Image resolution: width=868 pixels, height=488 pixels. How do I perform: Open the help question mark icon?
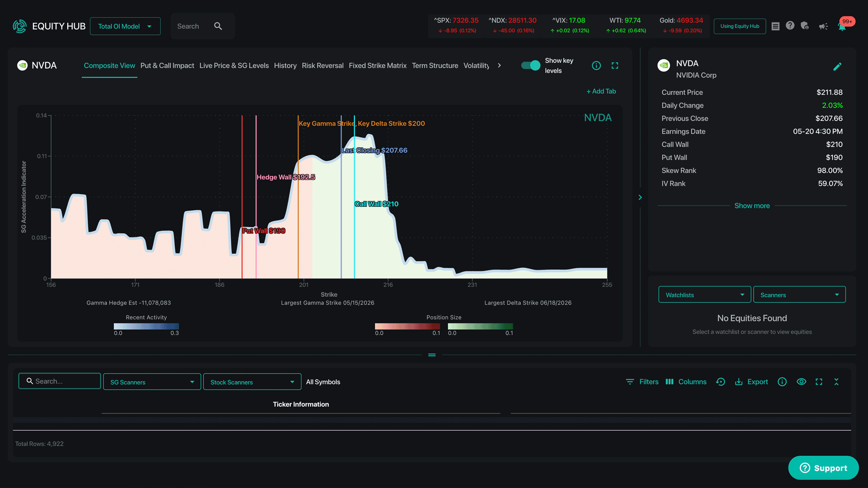tap(790, 26)
